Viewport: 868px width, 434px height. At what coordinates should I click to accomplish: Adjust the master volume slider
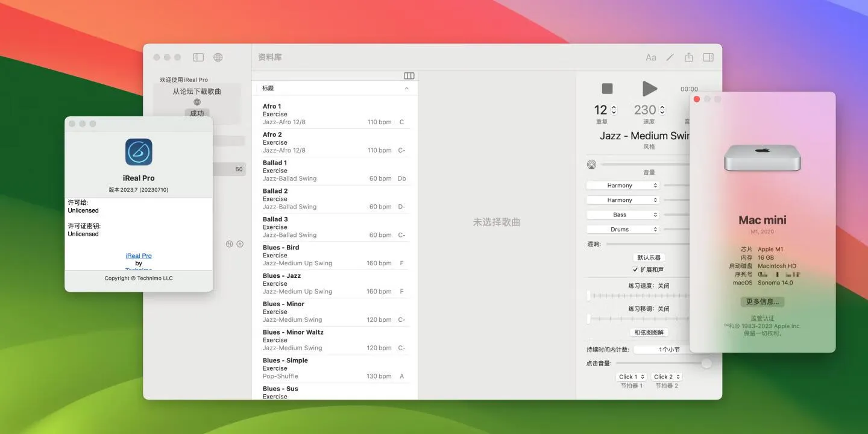coord(645,165)
